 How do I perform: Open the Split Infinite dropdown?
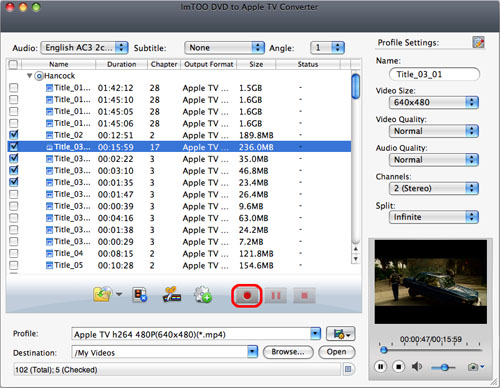(x=434, y=217)
